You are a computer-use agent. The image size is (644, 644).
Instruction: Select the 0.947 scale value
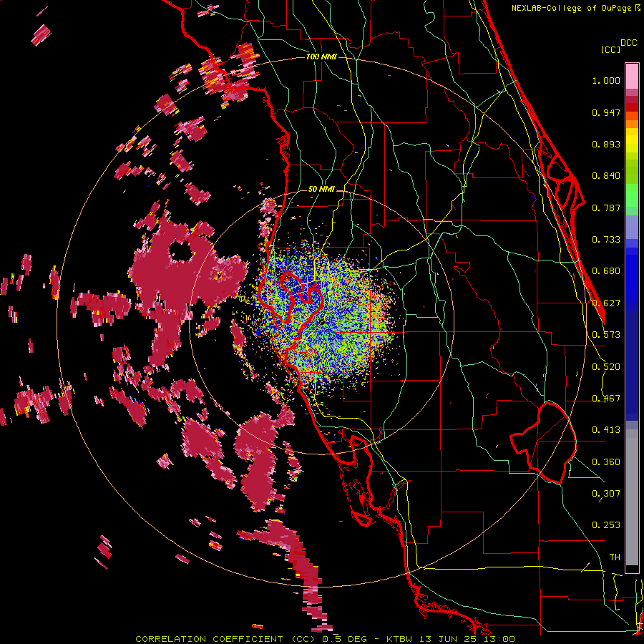pyautogui.click(x=606, y=112)
